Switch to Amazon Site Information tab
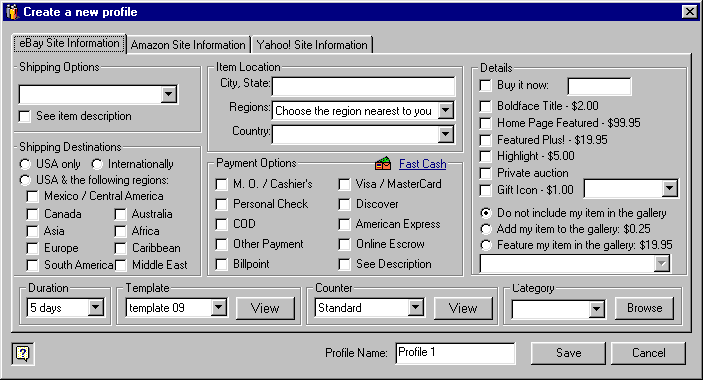Screen dimensions: 703x380 click(188, 45)
